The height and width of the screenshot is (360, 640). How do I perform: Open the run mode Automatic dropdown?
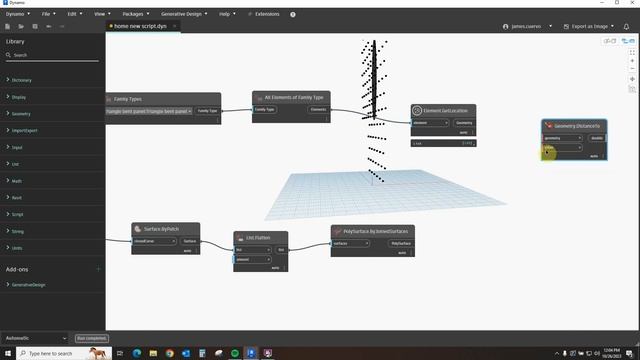coord(36,338)
